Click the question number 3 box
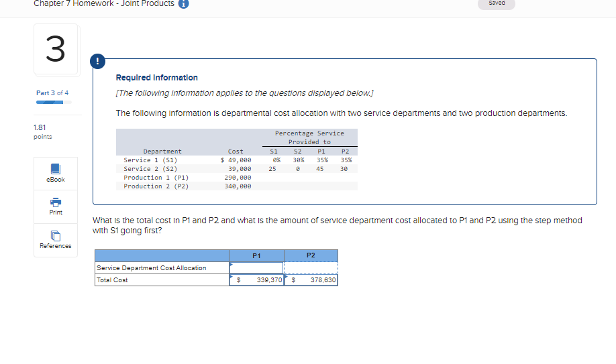This screenshot has width=616, height=364. tap(56, 49)
